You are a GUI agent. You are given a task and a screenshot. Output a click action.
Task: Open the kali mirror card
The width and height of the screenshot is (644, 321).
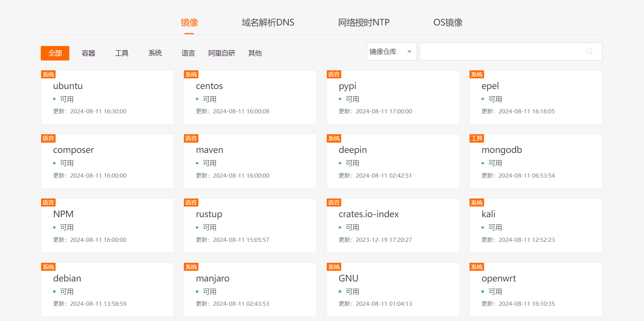pos(536,226)
